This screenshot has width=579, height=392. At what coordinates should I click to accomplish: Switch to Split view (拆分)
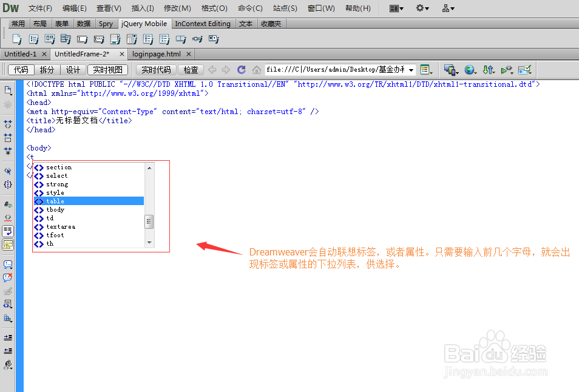coord(47,70)
